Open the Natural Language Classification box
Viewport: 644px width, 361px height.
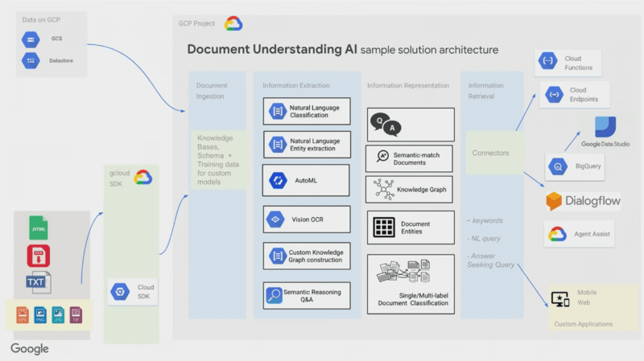click(307, 111)
